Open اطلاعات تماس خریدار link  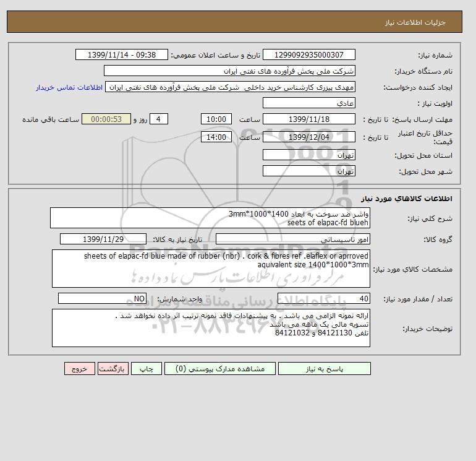point(69,87)
